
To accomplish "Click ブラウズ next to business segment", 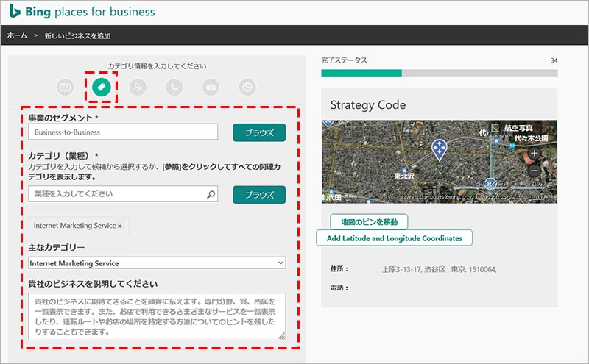I will 258,132.
